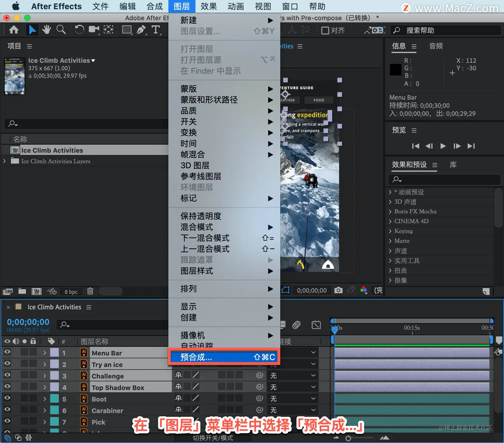Choose 预合成... from the 图层 menu
Image resolution: width=504 pixels, height=443 pixels.
click(224, 357)
